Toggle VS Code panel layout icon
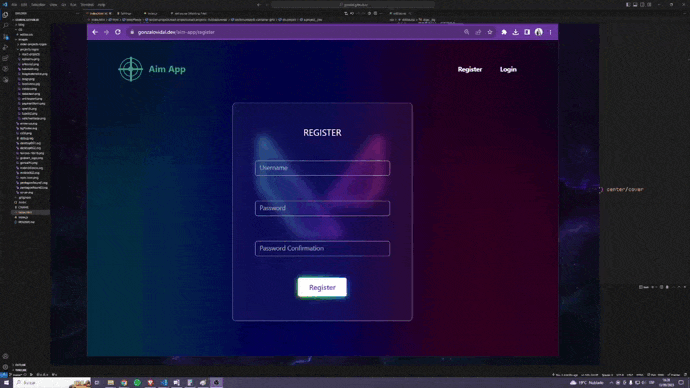Screen dimensions: 690x388 635,4
